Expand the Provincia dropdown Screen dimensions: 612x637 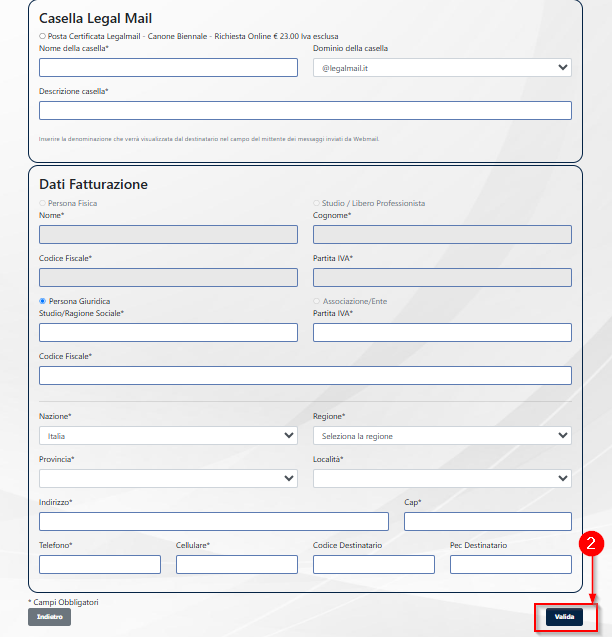coord(168,478)
